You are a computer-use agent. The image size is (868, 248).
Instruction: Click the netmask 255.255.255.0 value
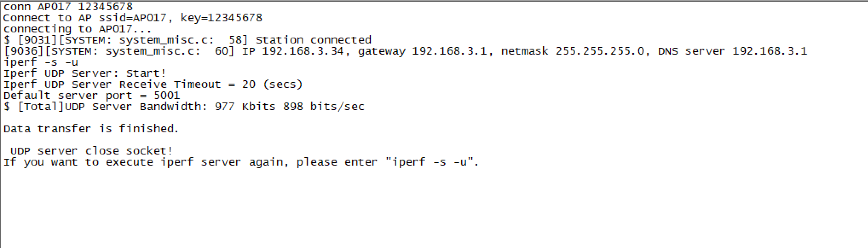pyautogui.click(x=600, y=51)
